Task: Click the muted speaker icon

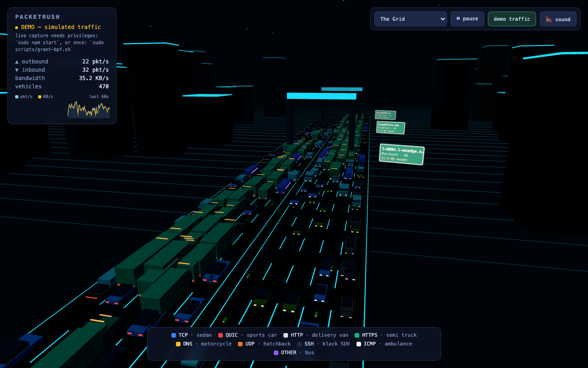Action: click(x=548, y=19)
